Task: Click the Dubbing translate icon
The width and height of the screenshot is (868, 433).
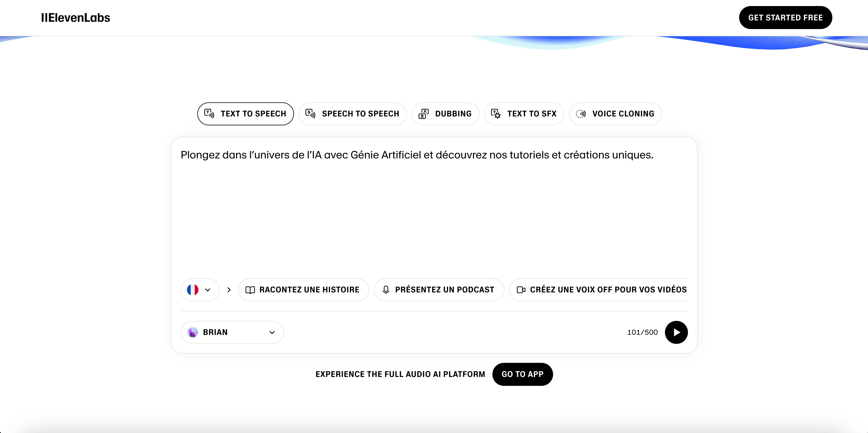Action: 424,114
